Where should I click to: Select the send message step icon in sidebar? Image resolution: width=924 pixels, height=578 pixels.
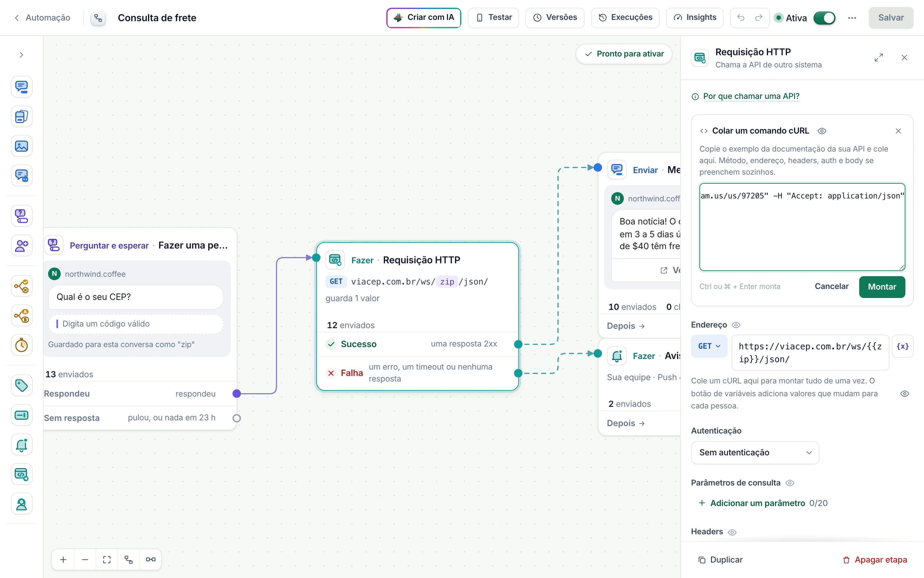21,87
